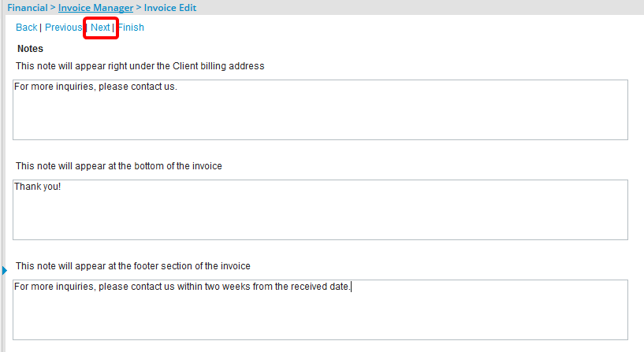Click the bottom of the invoice label
The width and height of the screenshot is (644, 352).
tap(118, 166)
